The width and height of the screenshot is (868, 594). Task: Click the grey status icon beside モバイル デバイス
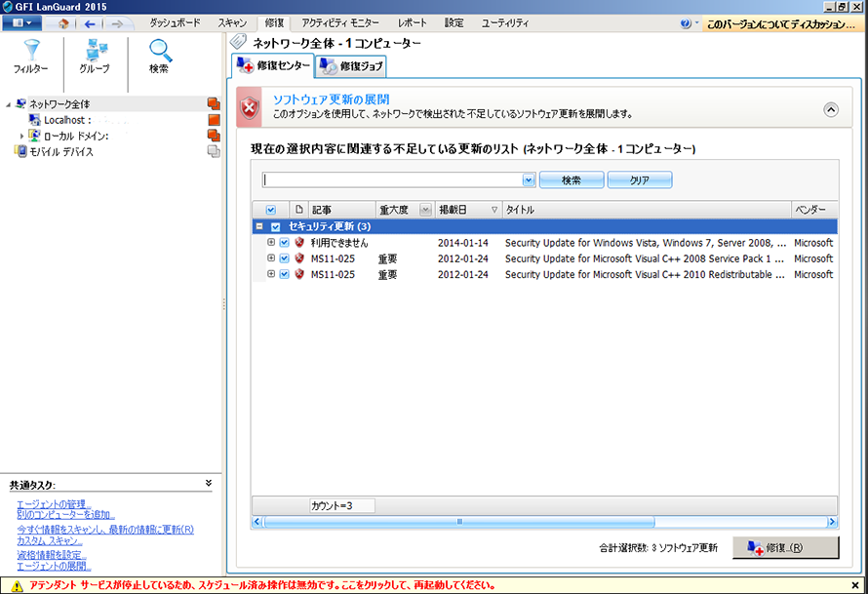214,151
